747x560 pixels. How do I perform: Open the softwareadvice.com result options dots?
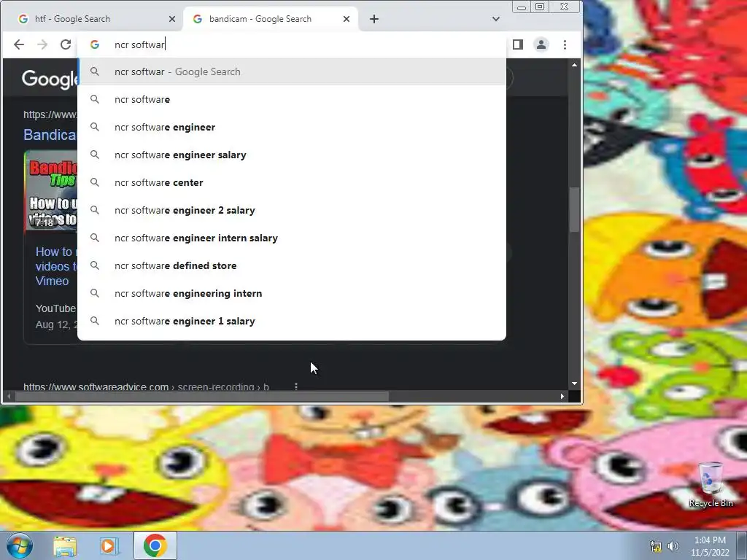tap(296, 386)
